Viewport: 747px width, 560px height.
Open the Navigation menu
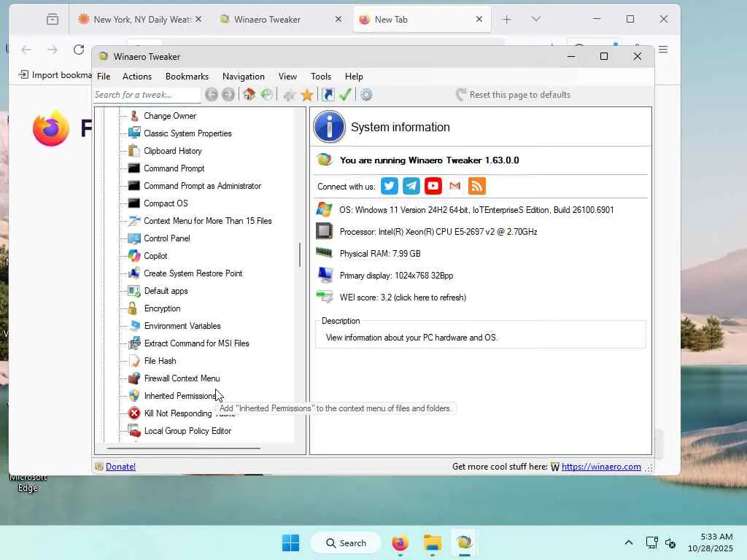coord(244,76)
